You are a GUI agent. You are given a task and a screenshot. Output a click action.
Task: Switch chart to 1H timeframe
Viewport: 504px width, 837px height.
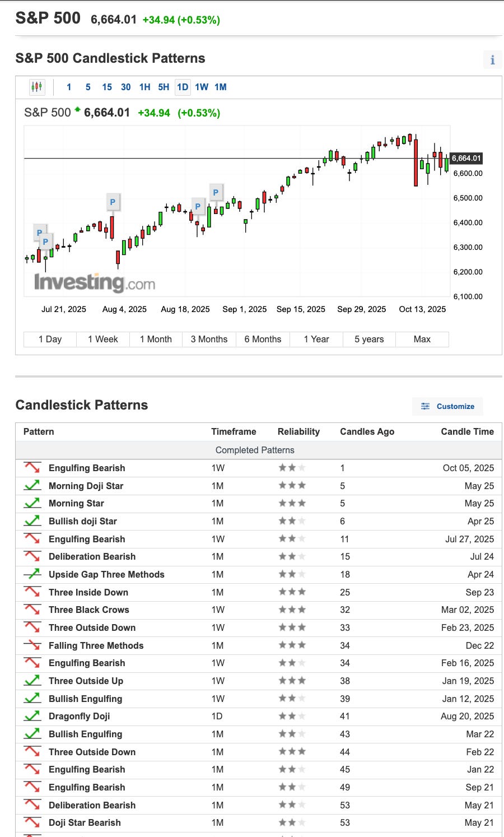[x=144, y=87]
